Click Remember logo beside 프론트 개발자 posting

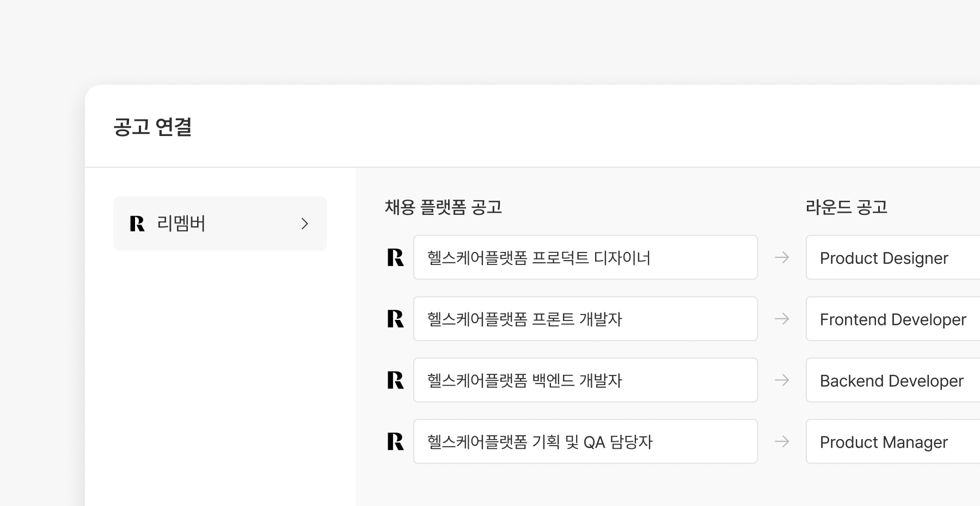tap(396, 319)
